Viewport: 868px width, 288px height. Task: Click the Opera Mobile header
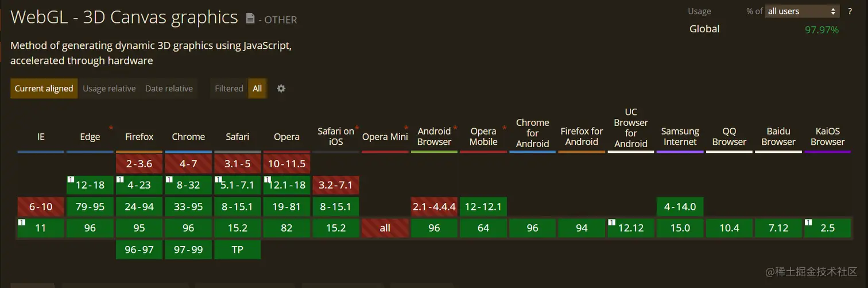pos(483,137)
